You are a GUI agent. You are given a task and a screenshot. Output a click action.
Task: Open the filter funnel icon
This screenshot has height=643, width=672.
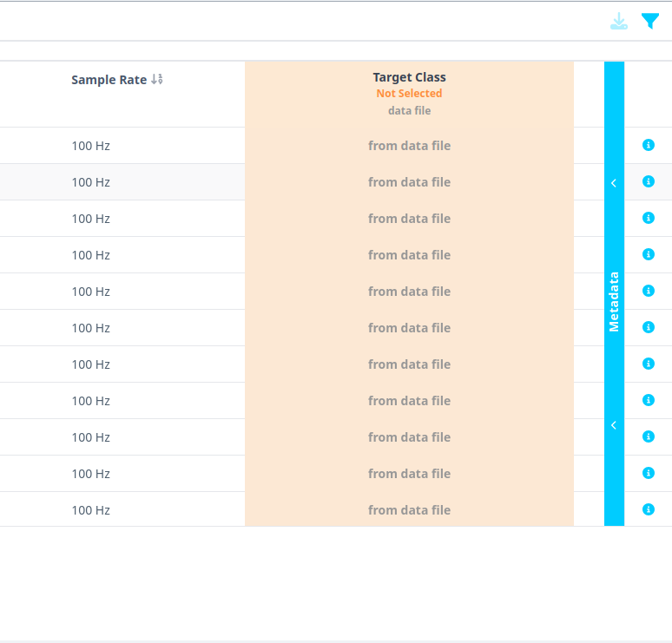(x=650, y=22)
